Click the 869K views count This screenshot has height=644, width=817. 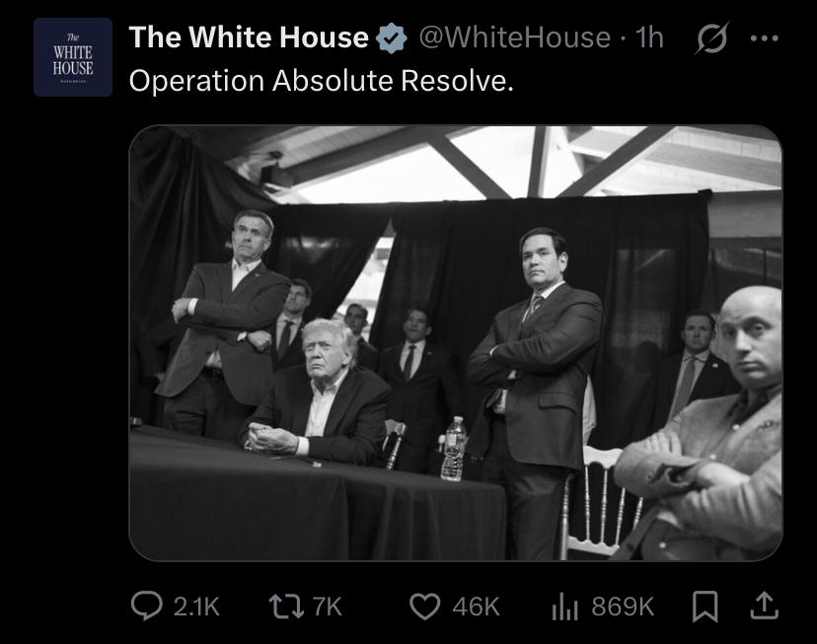click(622, 607)
